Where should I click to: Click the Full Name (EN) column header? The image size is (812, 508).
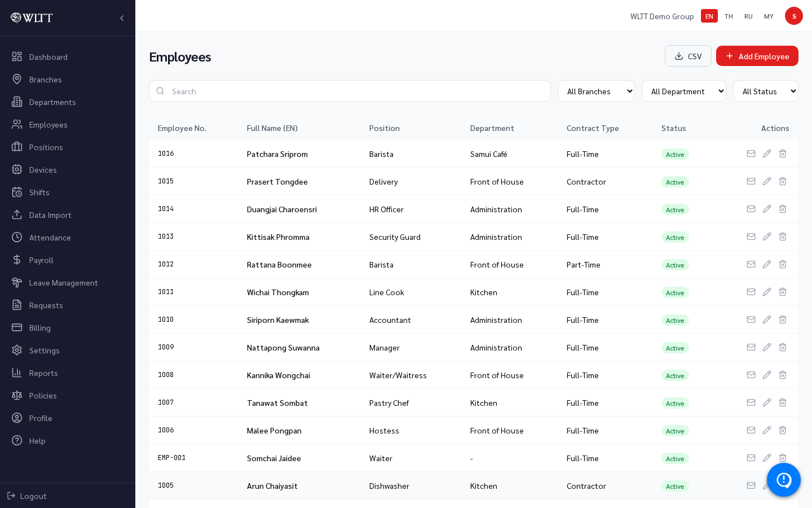coord(272,128)
